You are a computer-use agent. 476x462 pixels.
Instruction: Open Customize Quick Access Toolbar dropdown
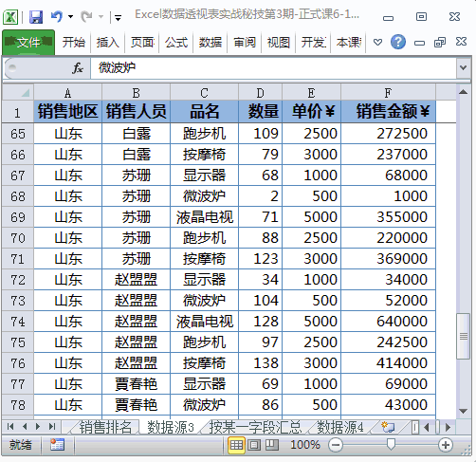[118, 17]
